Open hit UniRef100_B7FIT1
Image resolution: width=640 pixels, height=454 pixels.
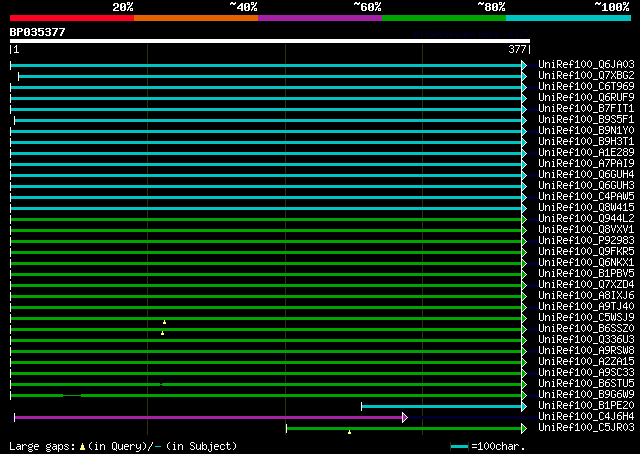(586, 108)
